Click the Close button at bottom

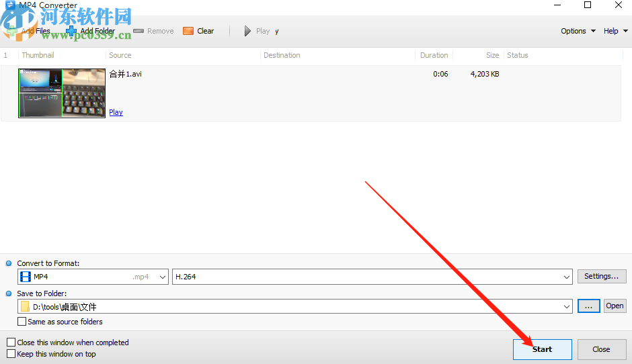click(x=602, y=349)
